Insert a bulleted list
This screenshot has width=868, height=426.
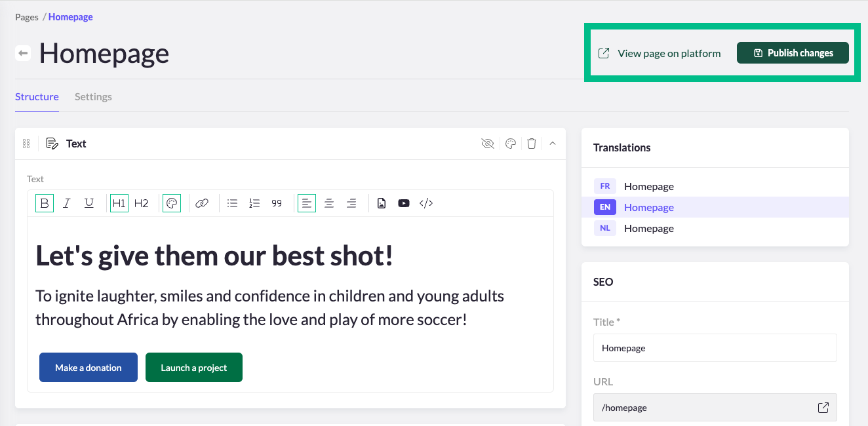232,203
